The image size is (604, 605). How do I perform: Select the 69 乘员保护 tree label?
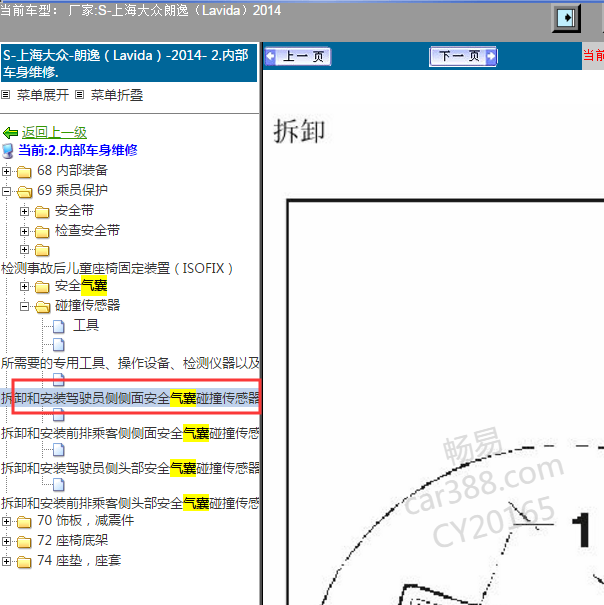pyautogui.click(x=72, y=190)
